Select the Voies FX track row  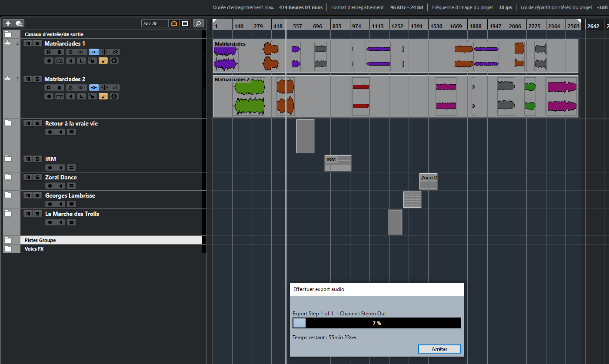pyautogui.click(x=111, y=249)
